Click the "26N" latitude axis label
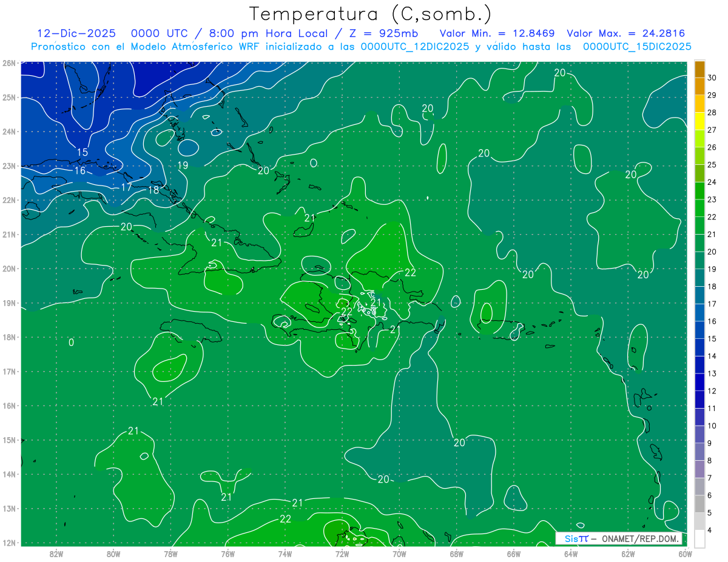The image size is (728, 562). point(8,63)
